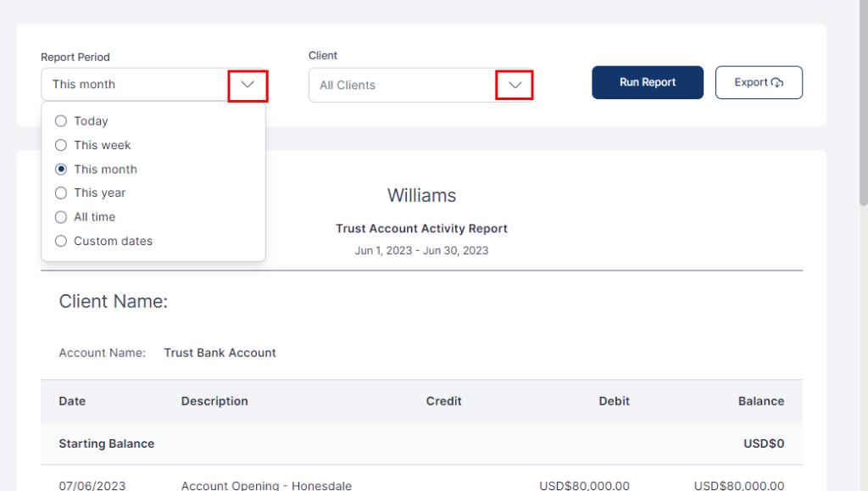Click the Balance column header
Image resolution: width=868 pixels, height=491 pixels.
(x=760, y=401)
